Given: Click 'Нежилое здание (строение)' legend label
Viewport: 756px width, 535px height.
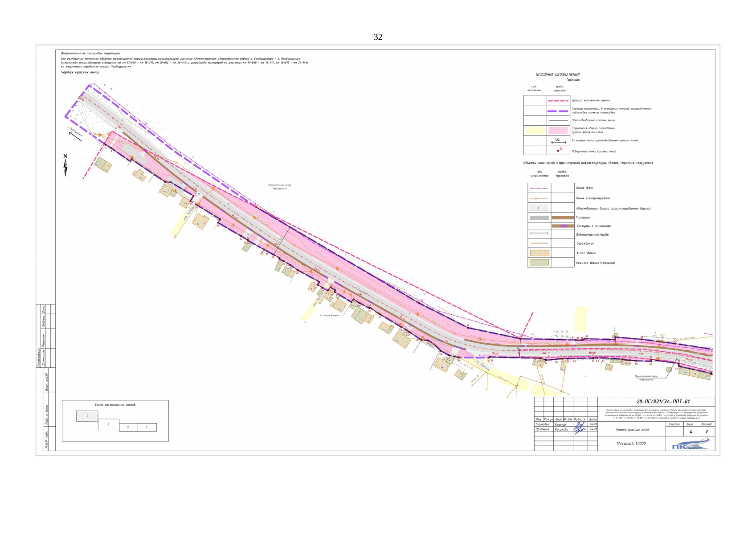Looking at the screenshot, I should click(596, 263).
